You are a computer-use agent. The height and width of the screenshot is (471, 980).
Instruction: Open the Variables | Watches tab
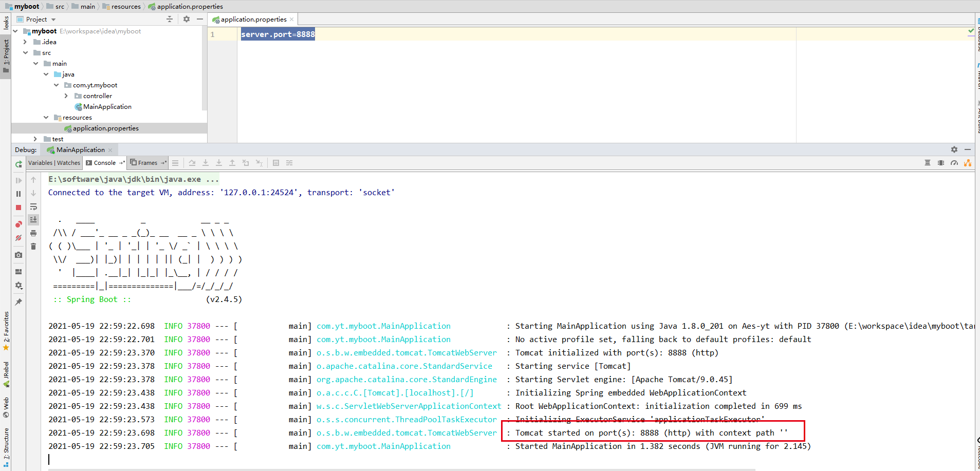click(54, 163)
